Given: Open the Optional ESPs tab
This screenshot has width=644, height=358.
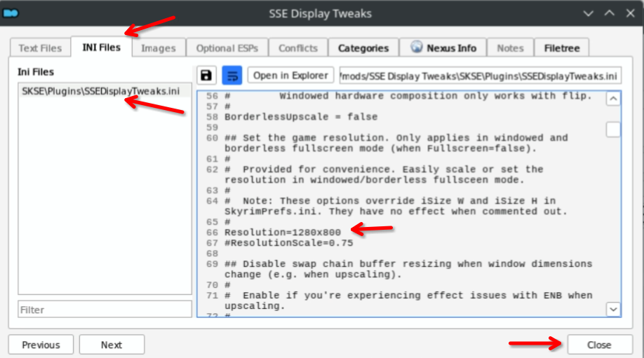Looking at the screenshot, I should pos(227,48).
